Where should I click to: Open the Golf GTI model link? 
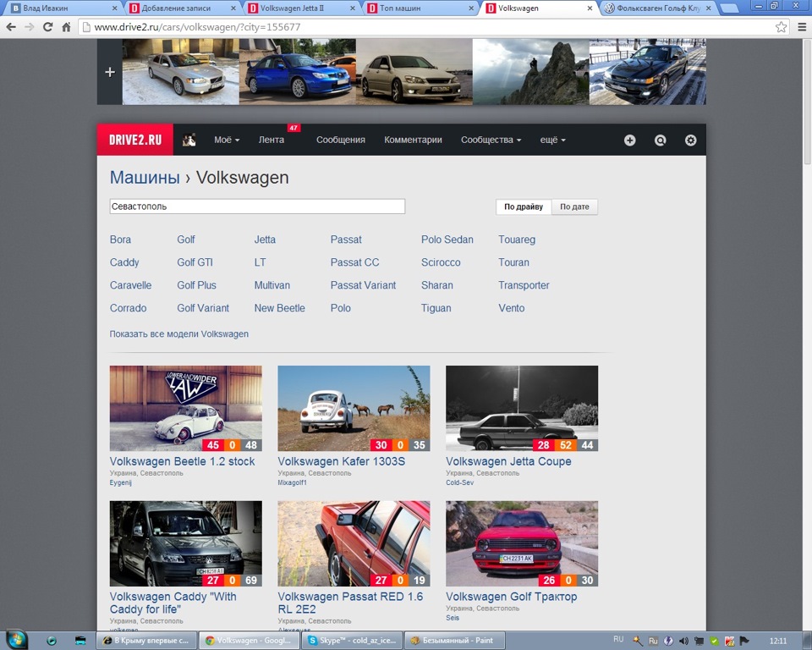pos(195,262)
